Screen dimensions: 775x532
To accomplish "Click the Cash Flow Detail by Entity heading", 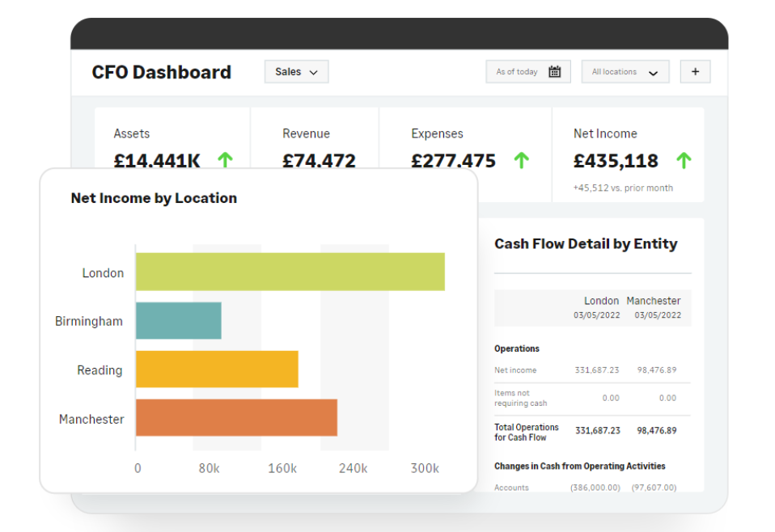I will [586, 244].
